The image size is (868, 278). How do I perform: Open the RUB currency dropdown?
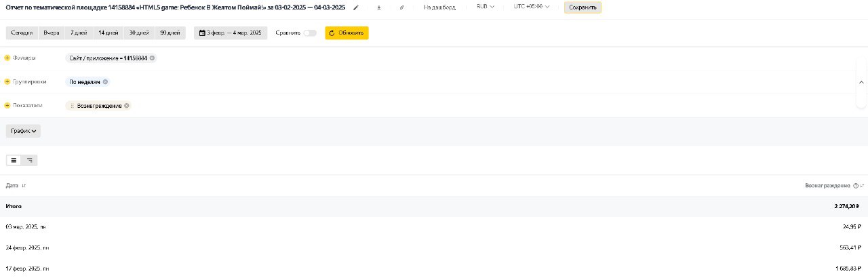coord(486,7)
